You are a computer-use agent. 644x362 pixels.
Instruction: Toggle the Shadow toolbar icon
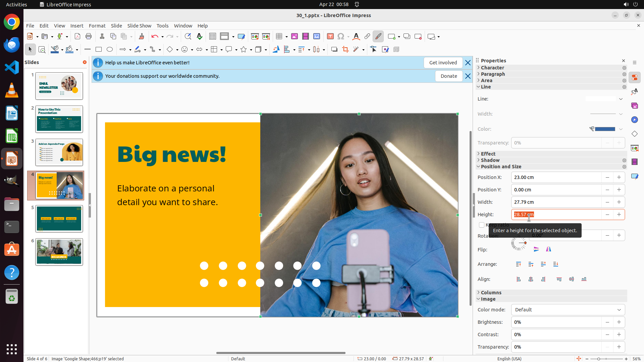point(334,50)
